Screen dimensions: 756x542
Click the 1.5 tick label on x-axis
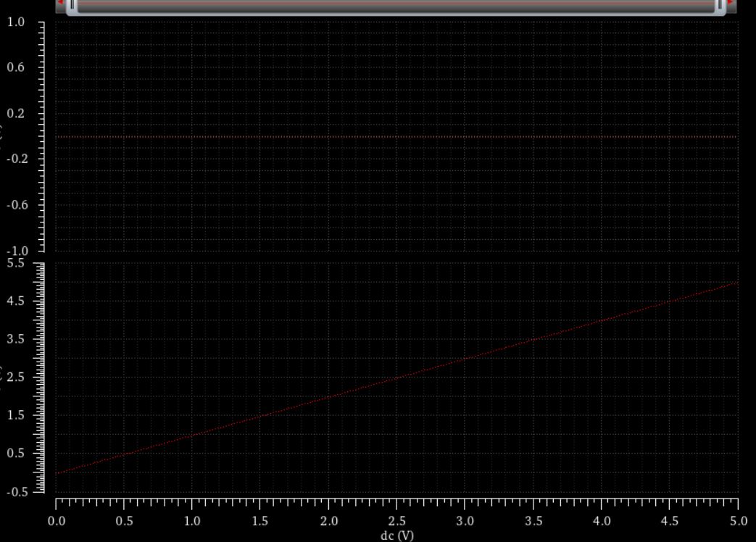[260, 521]
